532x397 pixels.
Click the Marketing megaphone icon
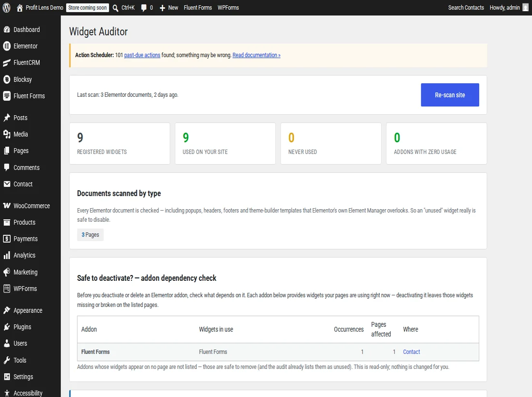(x=7, y=272)
